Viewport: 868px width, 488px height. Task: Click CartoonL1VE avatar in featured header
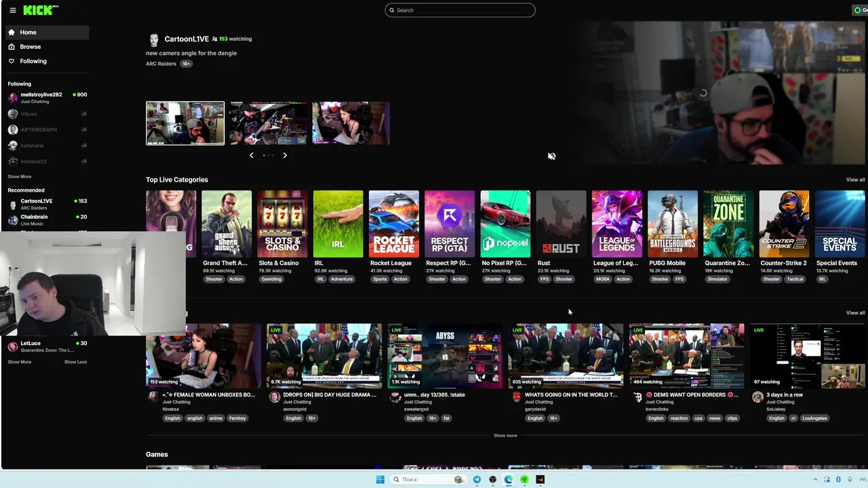(x=153, y=39)
